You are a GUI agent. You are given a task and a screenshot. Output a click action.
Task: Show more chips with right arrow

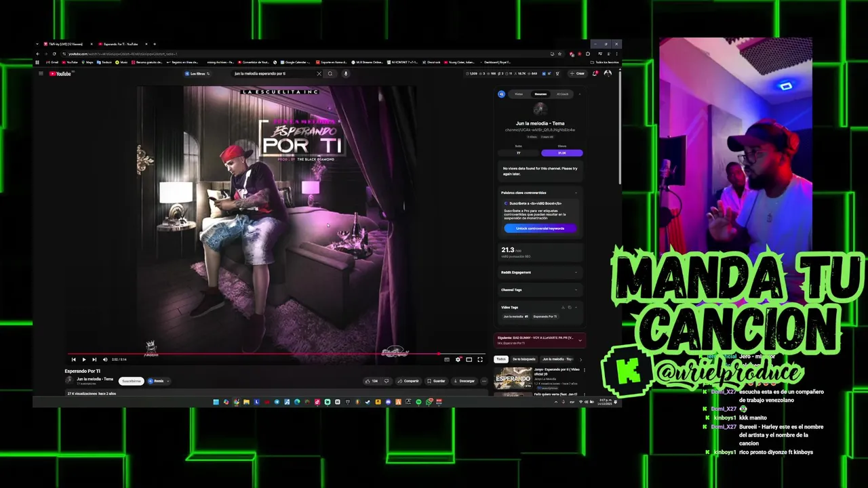click(x=580, y=360)
